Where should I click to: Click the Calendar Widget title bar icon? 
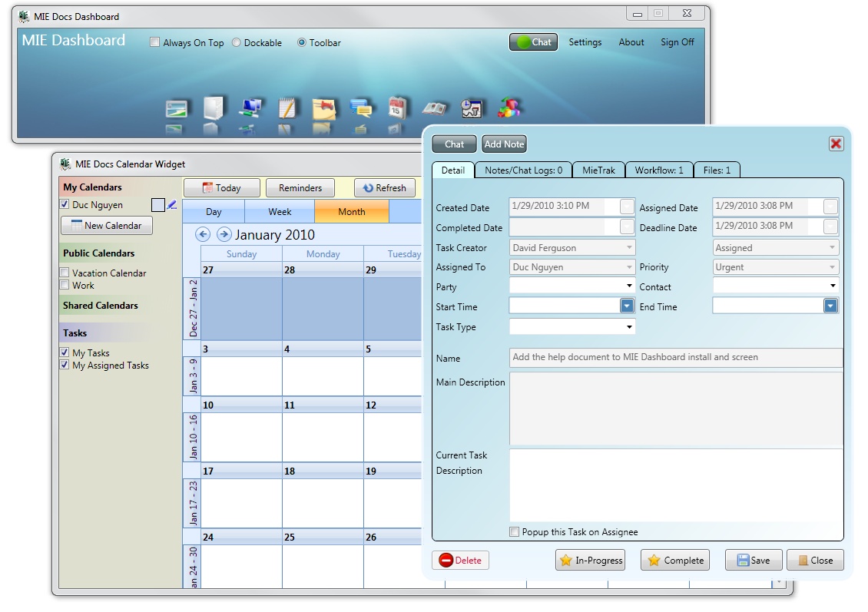[65, 164]
